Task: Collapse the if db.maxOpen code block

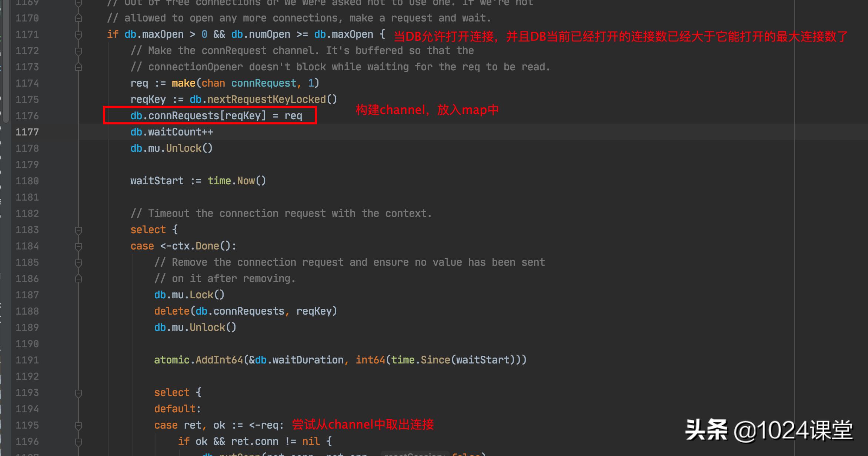Action: coord(78,34)
